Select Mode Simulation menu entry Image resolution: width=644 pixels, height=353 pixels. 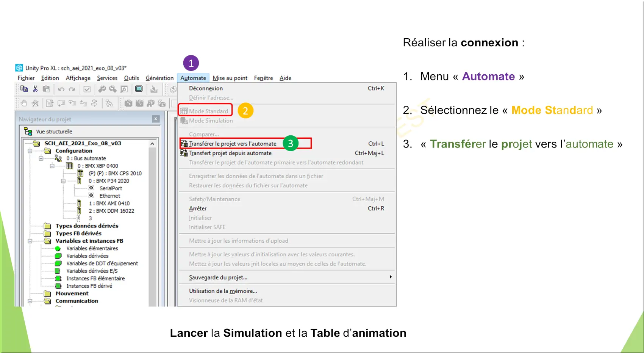[x=287, y=121]
